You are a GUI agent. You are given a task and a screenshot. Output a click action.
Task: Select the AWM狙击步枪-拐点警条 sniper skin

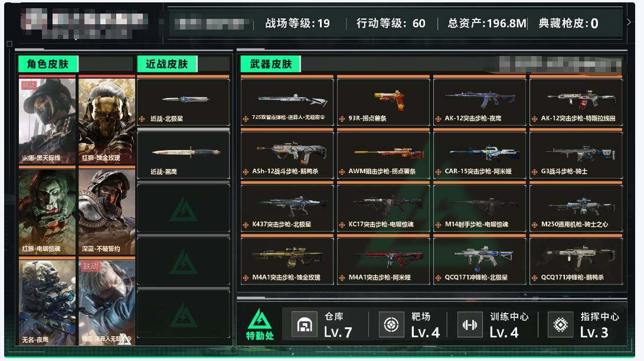click(383, 155)
